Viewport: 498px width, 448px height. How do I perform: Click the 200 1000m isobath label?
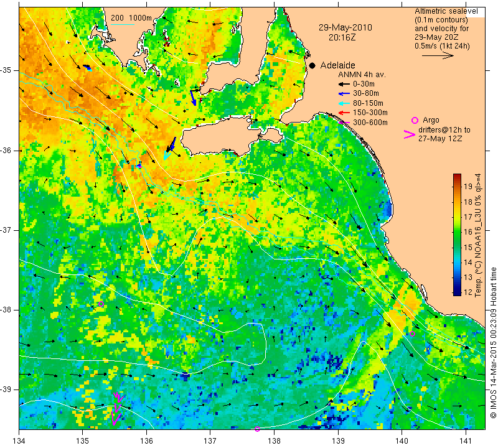click(x=131, y=18)
